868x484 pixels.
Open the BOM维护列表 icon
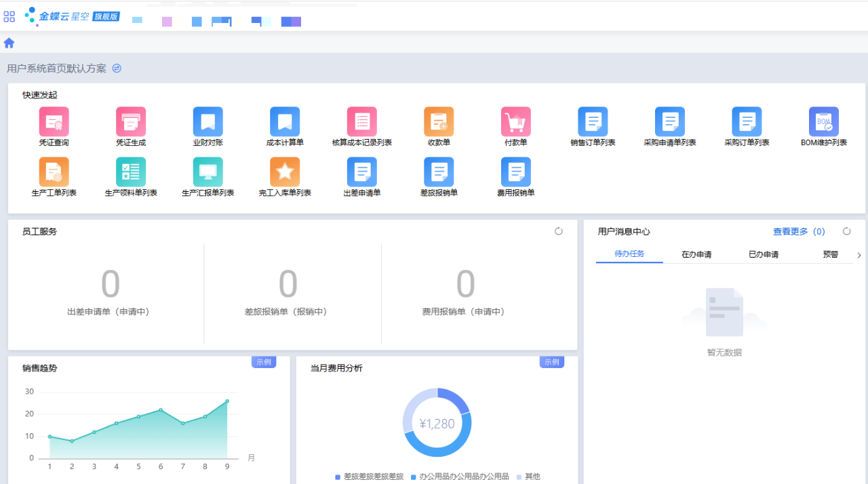(x=823, y=122)
